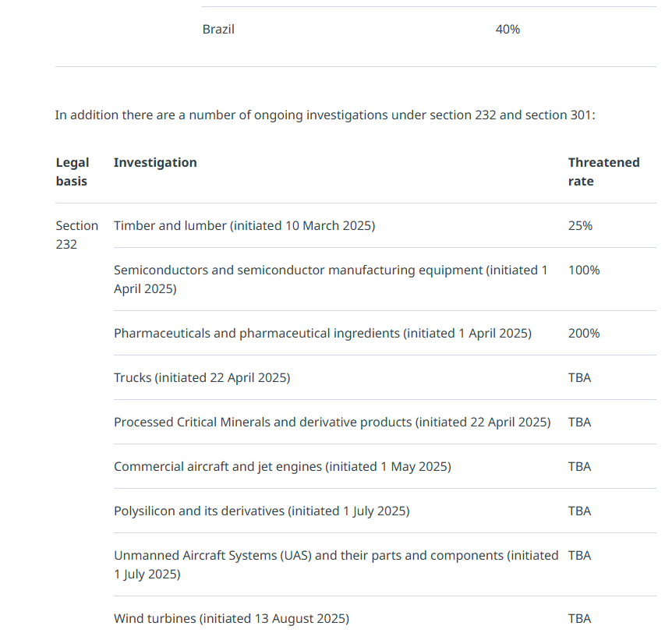Click the ongoing investigations intro sentence
Image resolution: width=672 pixels, height=640 pixels.
point(325,115)
